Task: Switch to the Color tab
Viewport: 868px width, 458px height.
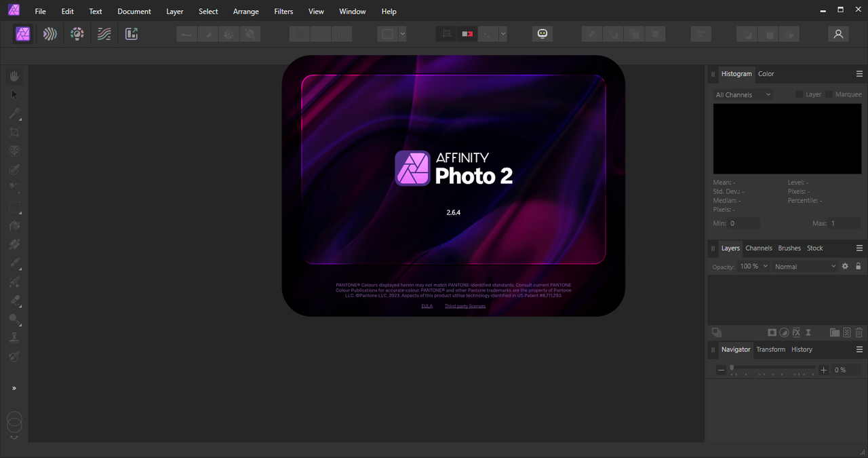Action: (766, 74)
